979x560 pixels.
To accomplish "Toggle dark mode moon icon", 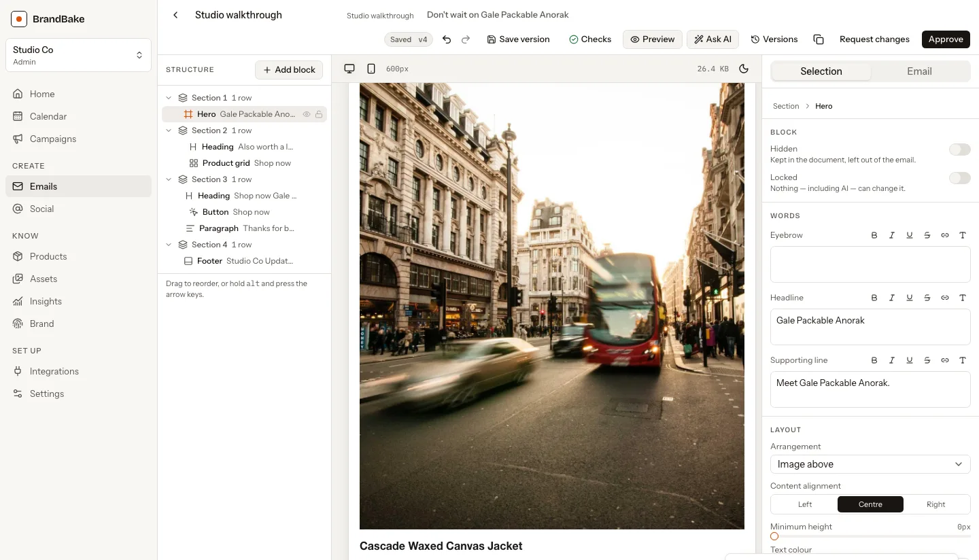I will coord(744,69).
